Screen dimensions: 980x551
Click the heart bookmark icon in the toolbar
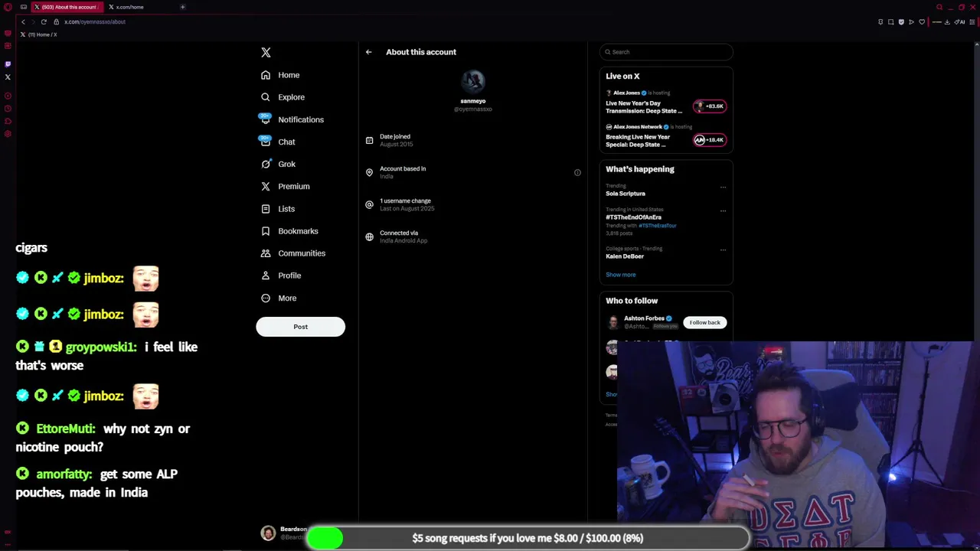(x=922, y=21)
